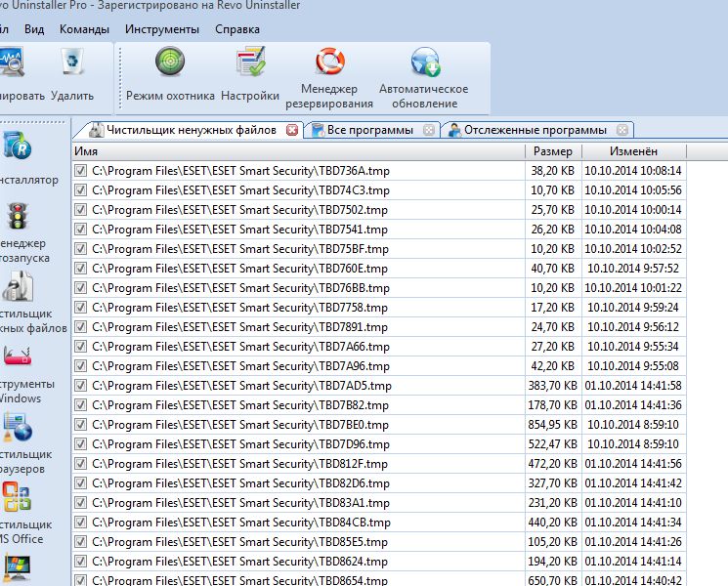Select the TBD7B82.tmp file path
This screenshot has height=586, width=728.
[240, 405]
